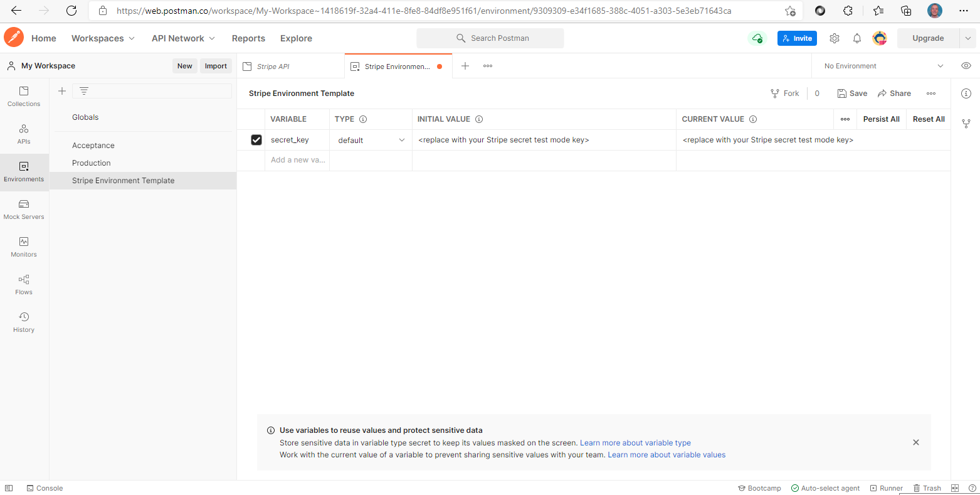Open the Flows panel
Screen dimensions: 980x495
(x=23, y=284)
